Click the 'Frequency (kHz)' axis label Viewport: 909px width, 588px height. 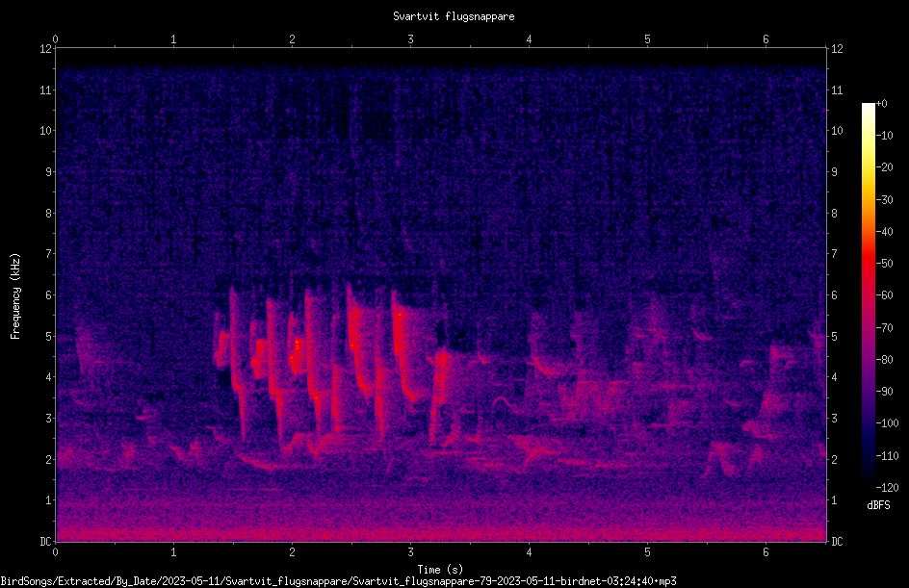[15, 295]
